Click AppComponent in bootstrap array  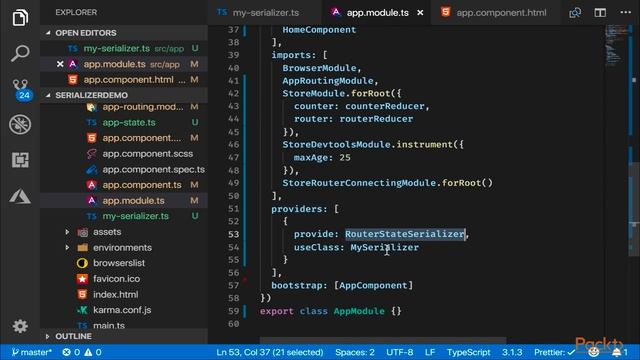click(x=373, y=285)
